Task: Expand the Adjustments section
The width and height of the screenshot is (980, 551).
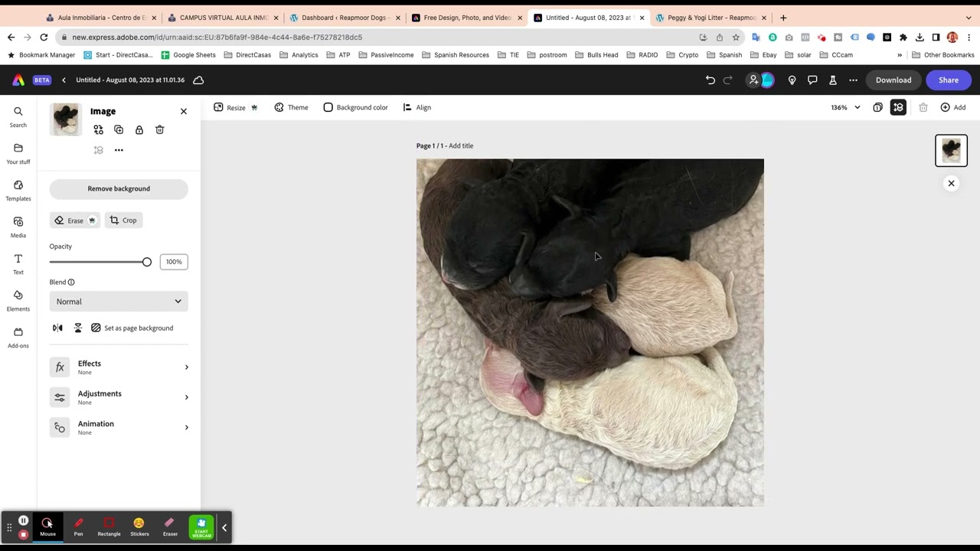Action: (x=119, y=397)
